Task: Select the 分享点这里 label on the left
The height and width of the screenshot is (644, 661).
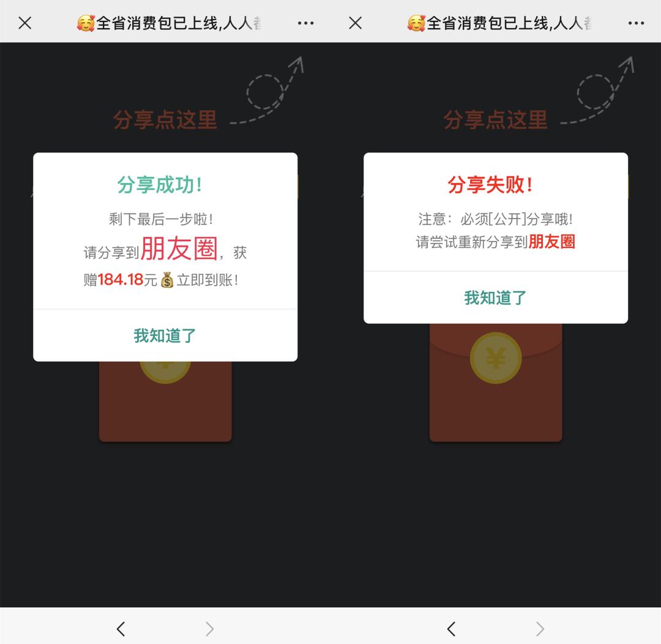Action: (165, 120)
